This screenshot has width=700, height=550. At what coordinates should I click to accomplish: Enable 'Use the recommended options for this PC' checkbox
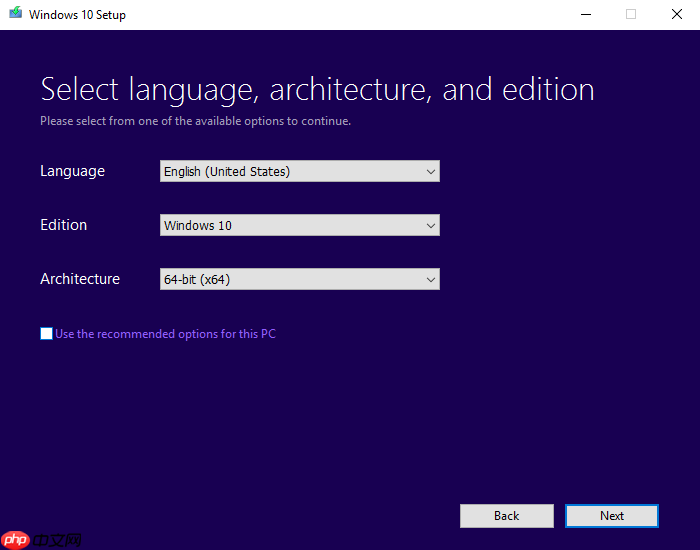click(46, 333)
